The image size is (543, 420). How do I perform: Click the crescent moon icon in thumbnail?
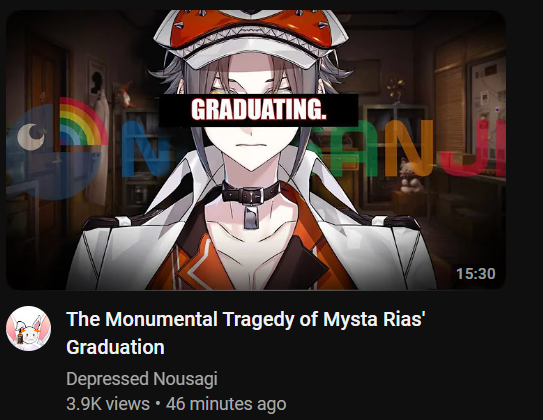pos(30,137)
